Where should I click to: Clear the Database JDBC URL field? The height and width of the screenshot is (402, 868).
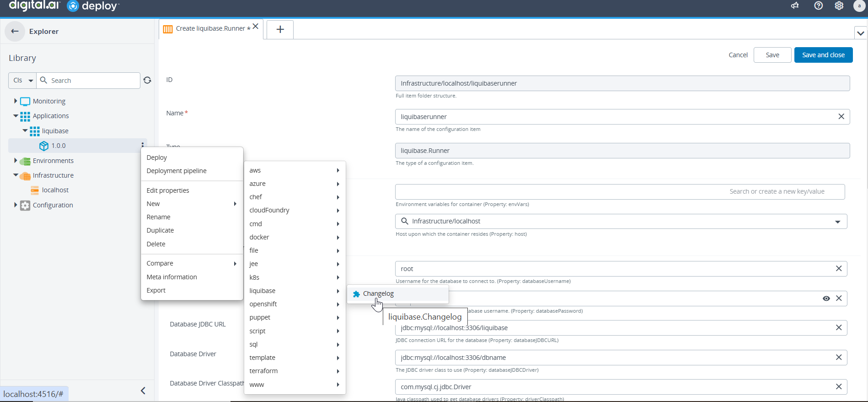pos(839,328)
